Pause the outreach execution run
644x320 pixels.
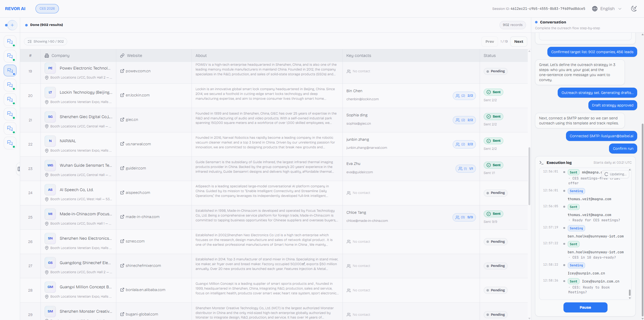[x=585, y=307]
